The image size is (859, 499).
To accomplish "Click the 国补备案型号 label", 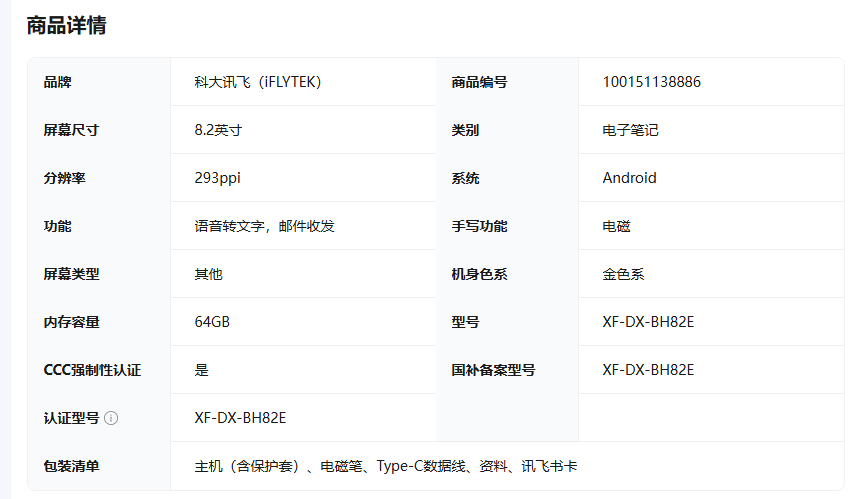I will coord(493,370).
